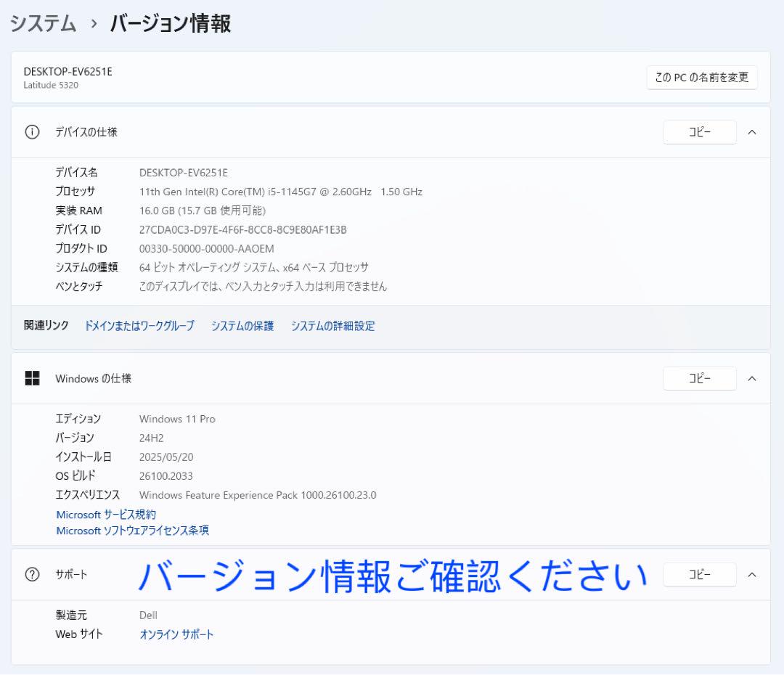784x675 pixels.
Task: Open オンライン サポート link
Action: coord(176,634)
